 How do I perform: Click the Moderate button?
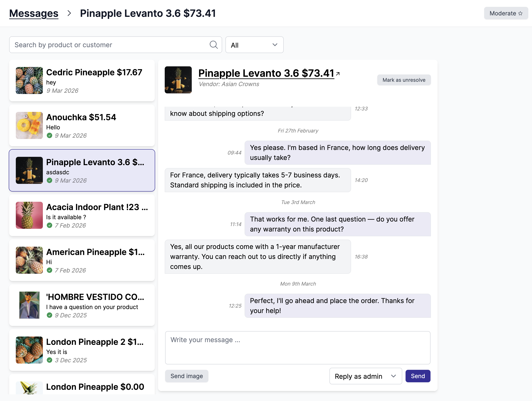506,13
